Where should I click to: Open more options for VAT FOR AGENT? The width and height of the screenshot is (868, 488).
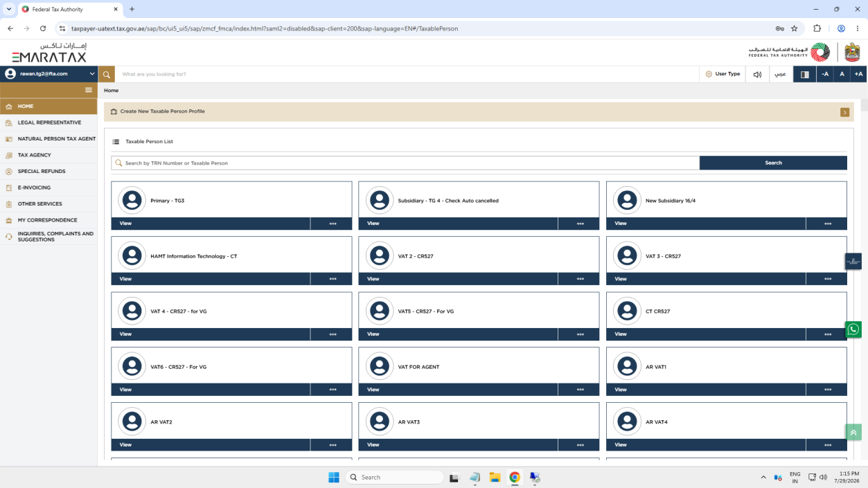[x=580, y=390]
